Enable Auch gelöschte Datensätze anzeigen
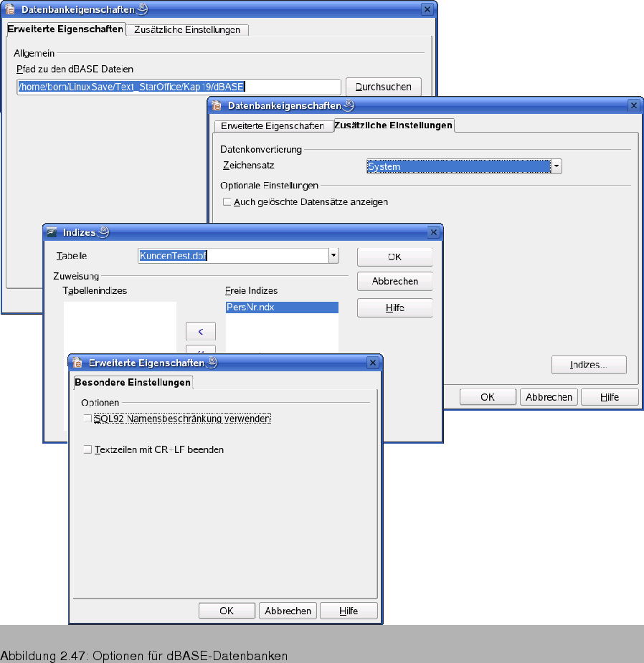 click(227, 202)
